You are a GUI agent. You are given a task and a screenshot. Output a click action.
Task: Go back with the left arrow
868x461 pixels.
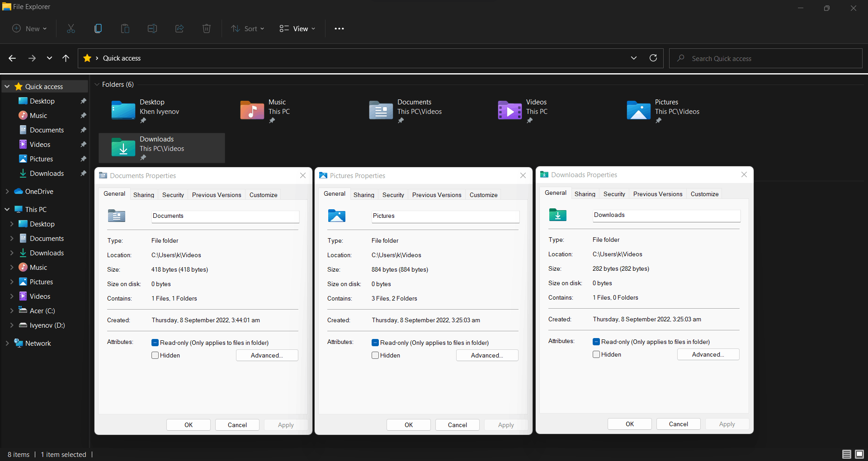coord(12,58)
